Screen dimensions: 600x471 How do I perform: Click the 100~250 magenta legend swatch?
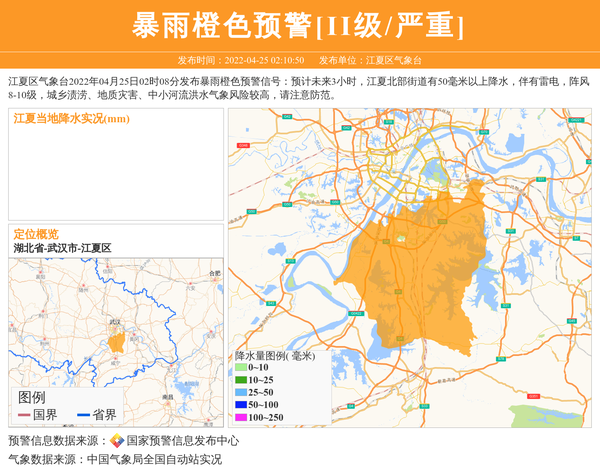tap(241, 417)
